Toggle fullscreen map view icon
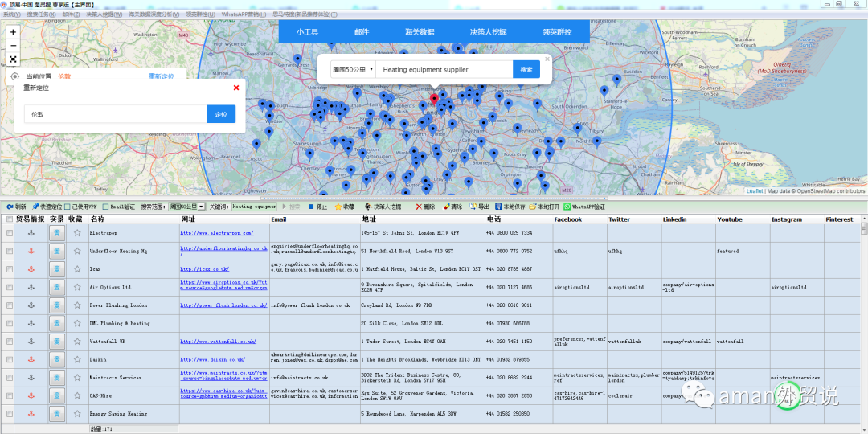The height and width of the screenshot is (434, 868). coord(14,59)
